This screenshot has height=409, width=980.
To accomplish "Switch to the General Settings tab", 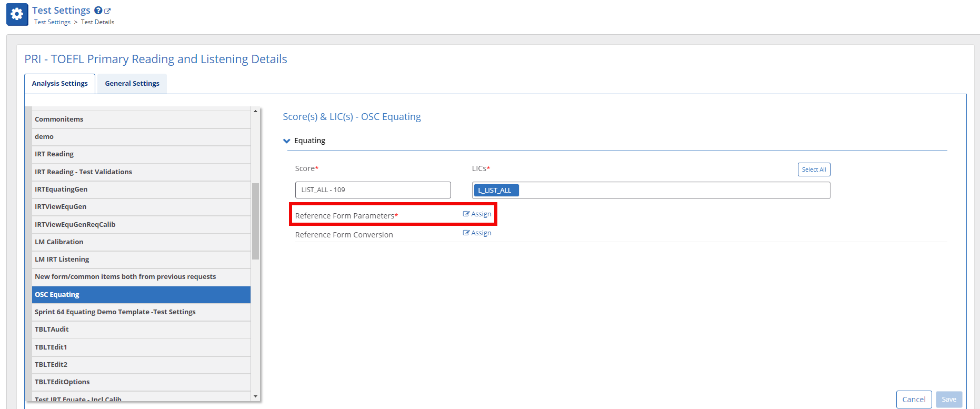I will click(x=132, y=84).
